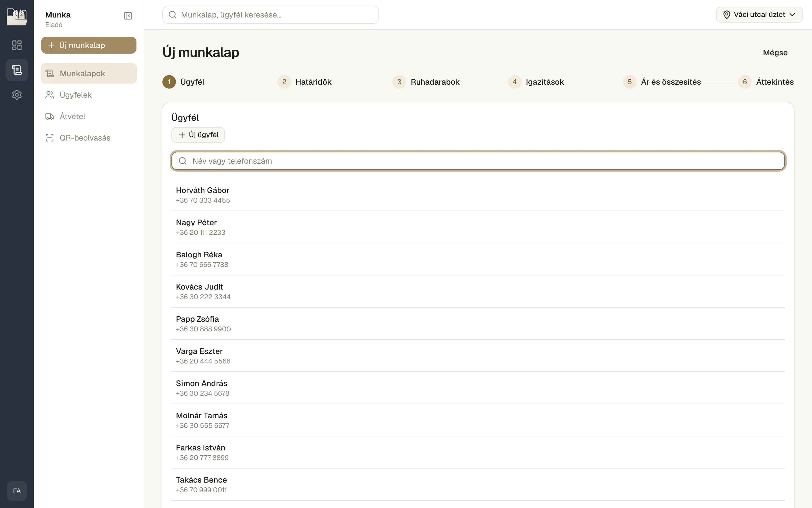Screen dimensions: 812x508
Task: Go to step 6 Áttekintés
Action: pyautogui.click(x=766, y=82)
